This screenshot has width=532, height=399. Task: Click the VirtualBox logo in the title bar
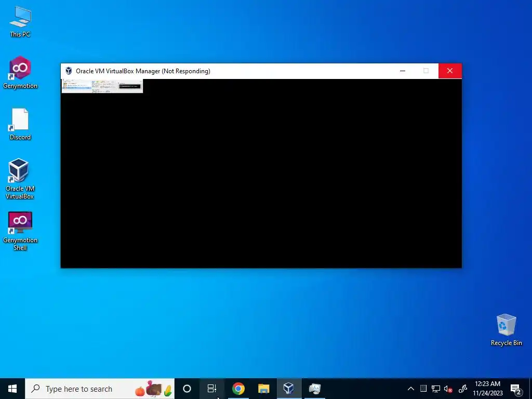pos(69,71)
